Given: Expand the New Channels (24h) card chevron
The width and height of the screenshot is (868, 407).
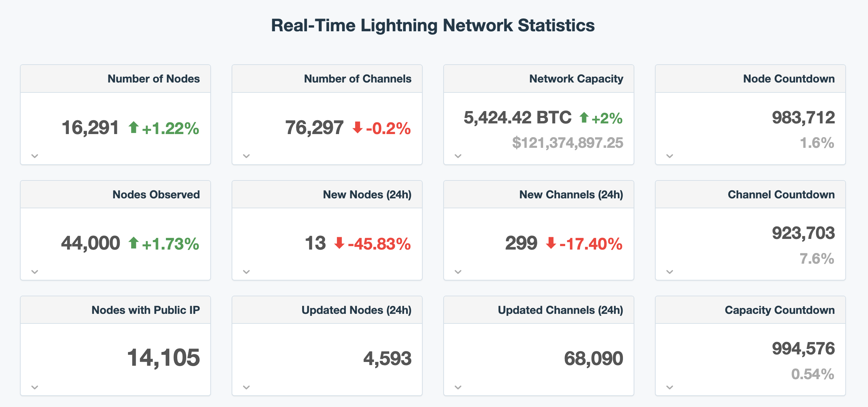Looking at the screenshot, I should click(458, 272).
